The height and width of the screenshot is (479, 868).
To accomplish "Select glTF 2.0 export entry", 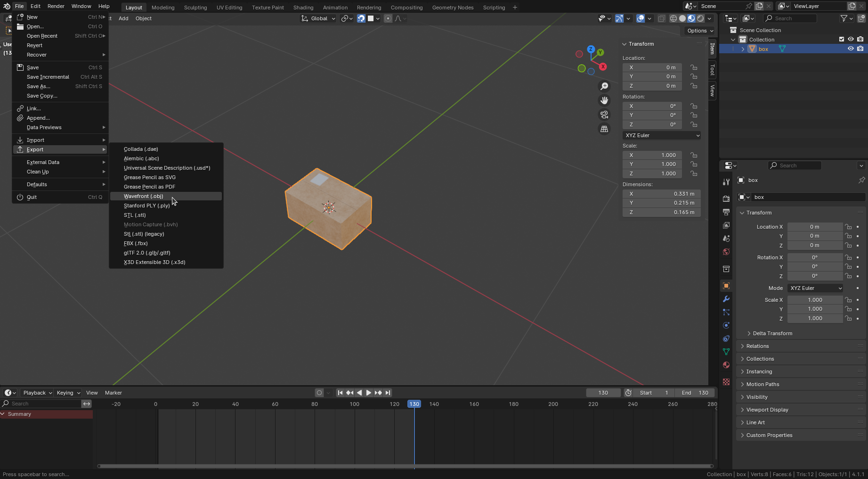I will click(x=166, y=253).
